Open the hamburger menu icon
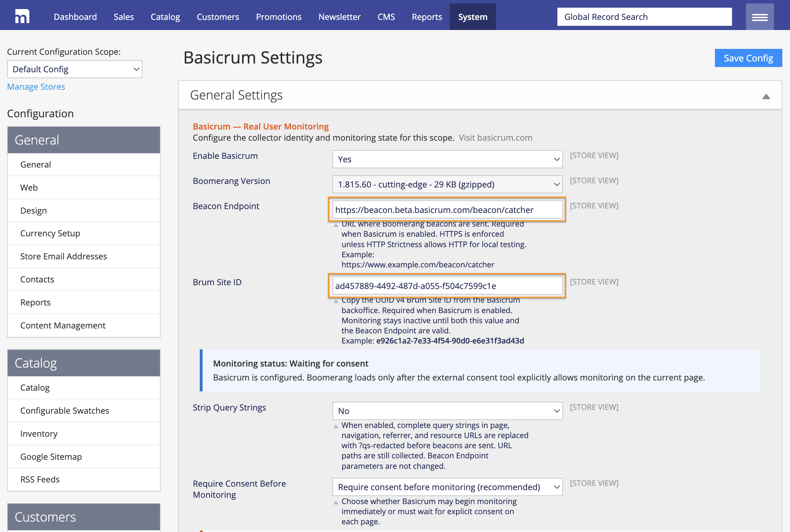The width and height of the screenshot is (790, 532). point(760,17)
